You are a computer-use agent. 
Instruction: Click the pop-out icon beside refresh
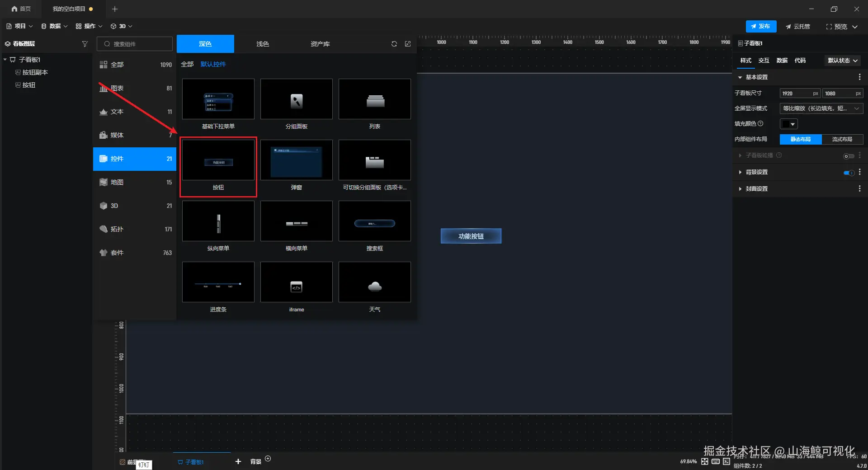[408, 44]
